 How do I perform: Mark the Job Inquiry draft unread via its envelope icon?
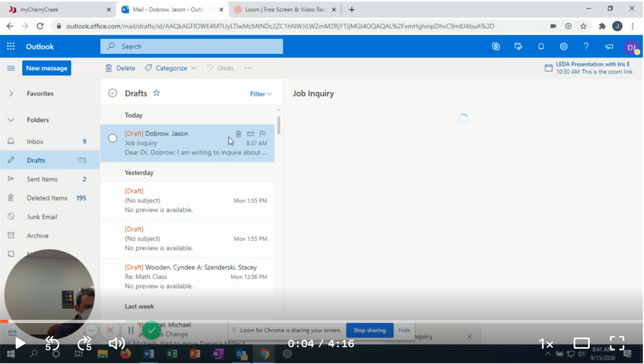pyautogui.click(x=251, y=134)
